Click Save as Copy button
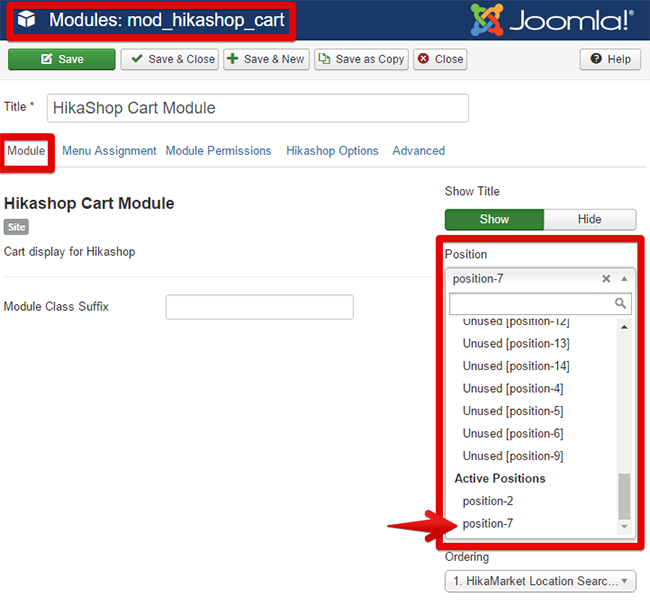The width and height of the screenshot is (650, 605). coord(361,59)
